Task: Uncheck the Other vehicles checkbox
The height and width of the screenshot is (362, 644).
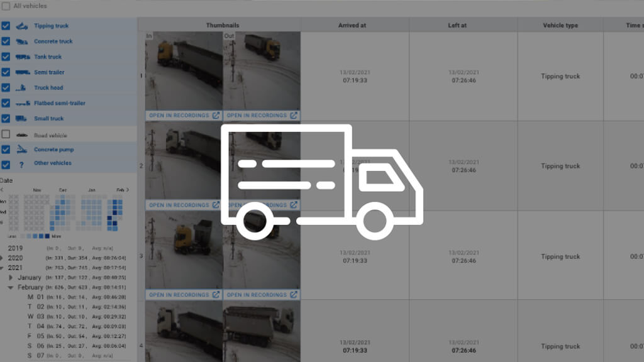Action: [6, 165]
